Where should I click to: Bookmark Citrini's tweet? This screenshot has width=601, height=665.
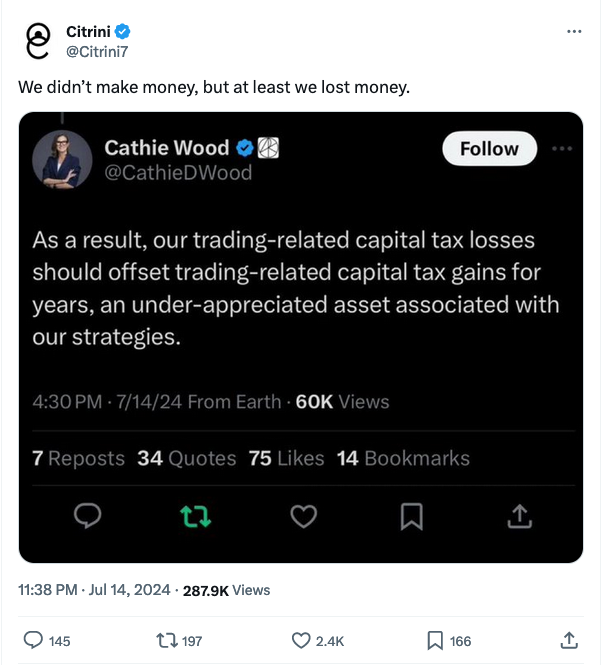[435, 640]
